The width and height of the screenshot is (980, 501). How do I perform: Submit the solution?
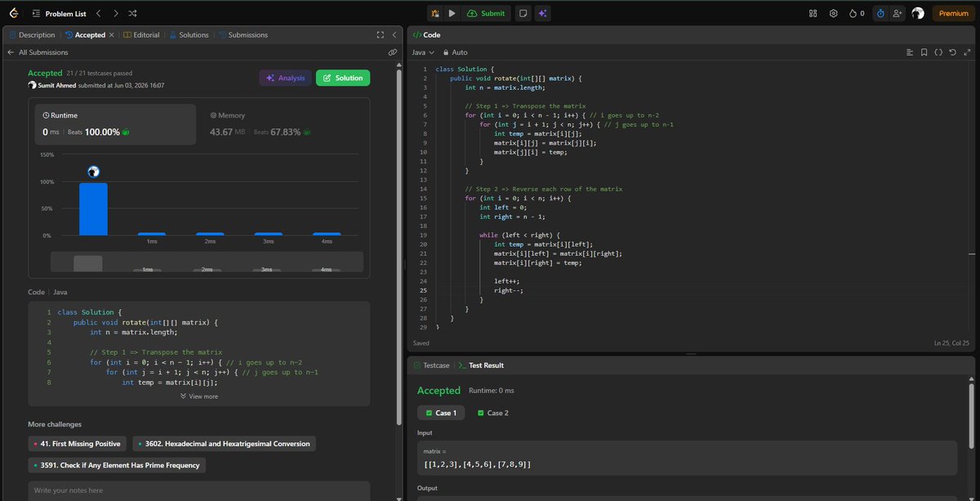point(486,14)
